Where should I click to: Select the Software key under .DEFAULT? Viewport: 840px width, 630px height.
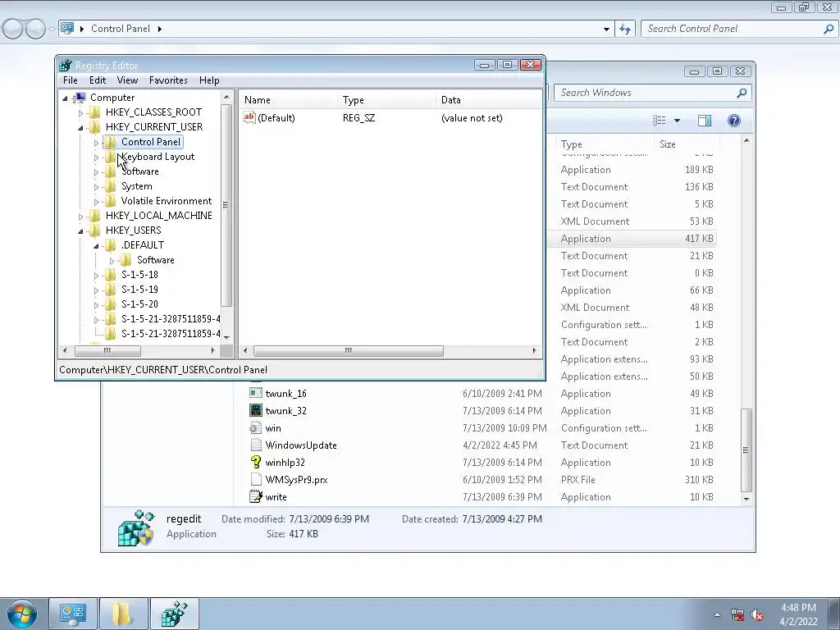[155, 260]
